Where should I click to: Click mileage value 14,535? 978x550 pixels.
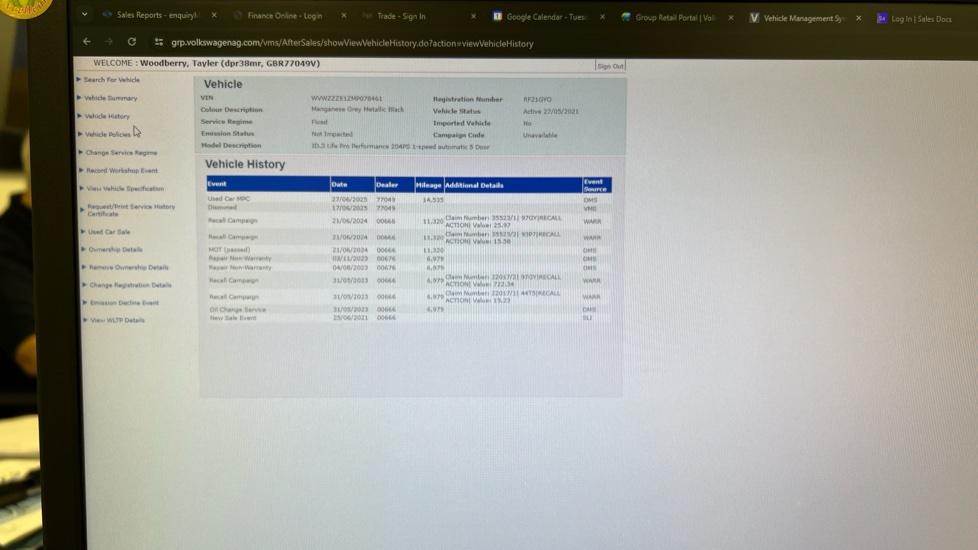[x=433, y=200]
